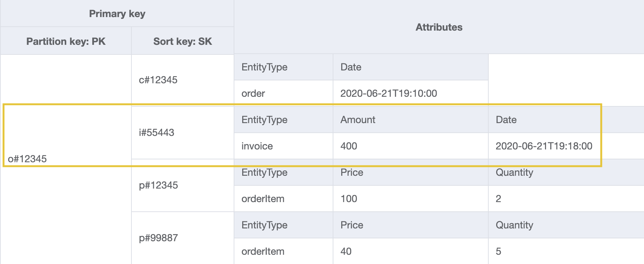Viewport: 644px width, 264px height.
Task: Click the Attributes header cell
Action: [x=439, y=27]
